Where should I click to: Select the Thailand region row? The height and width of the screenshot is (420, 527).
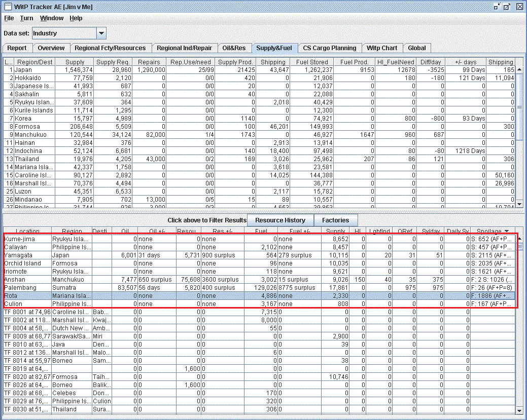click(259, 159)
